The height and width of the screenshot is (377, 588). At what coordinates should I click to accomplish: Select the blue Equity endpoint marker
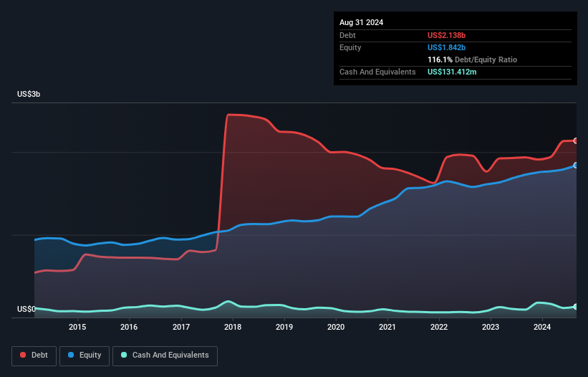coord(576,165)
